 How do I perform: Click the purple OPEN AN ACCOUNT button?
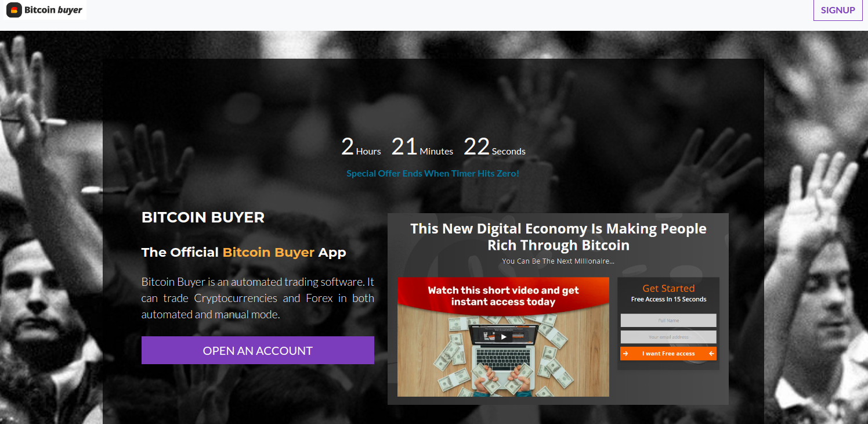pyautogui.click(x=258, y=350)
